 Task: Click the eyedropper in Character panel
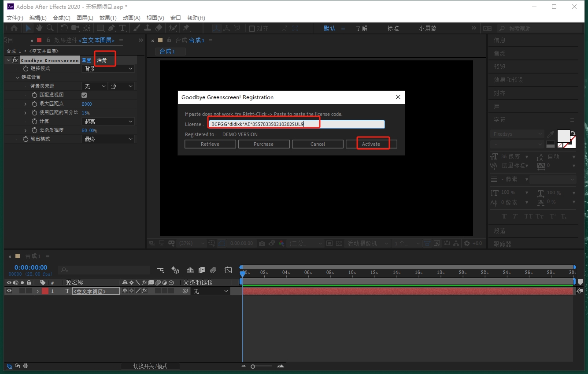(551, 134)
